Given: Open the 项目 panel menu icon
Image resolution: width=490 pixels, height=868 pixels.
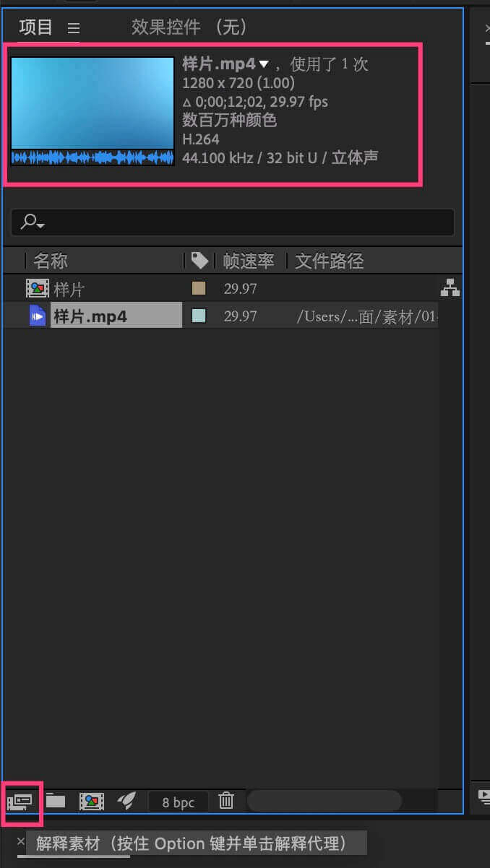Looking at the screenshot, I should pyautogui.click(x=74, y=28).
